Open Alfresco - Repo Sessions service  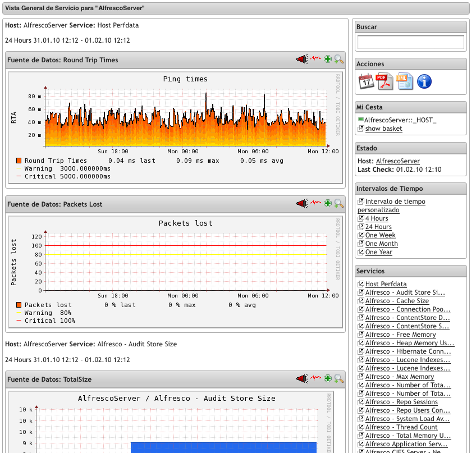point(401,402)
